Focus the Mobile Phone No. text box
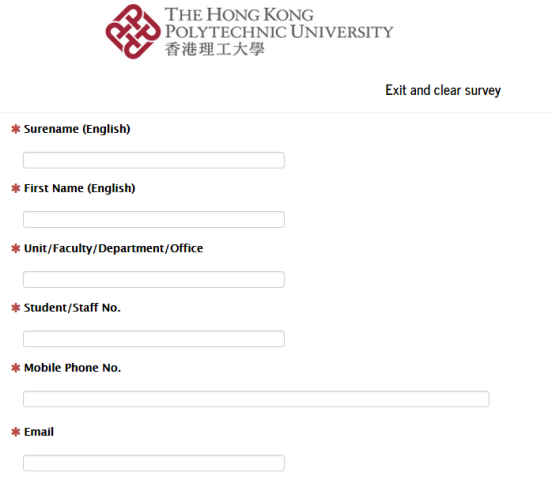This screenshot has height=480, width=552. (256, 399)
